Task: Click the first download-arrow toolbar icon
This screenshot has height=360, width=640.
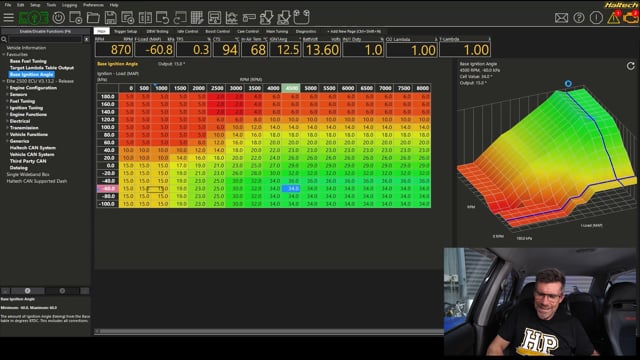Action: click(267, 18)
